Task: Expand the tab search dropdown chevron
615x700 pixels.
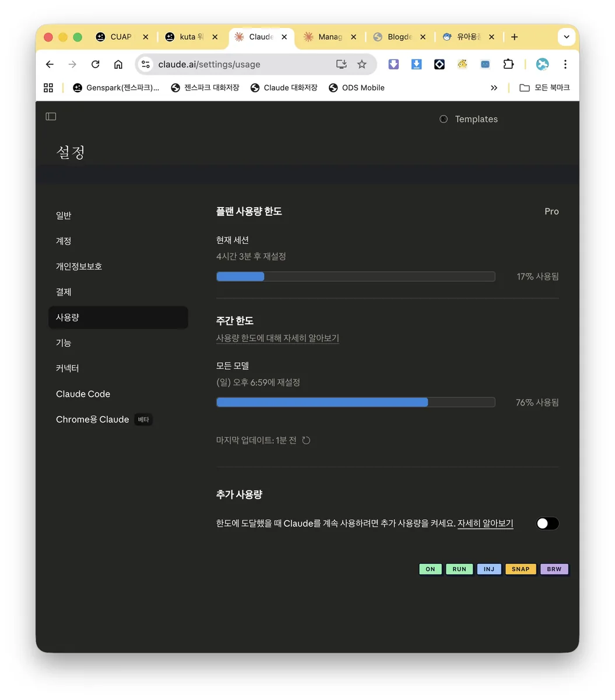Action: [x=566, y=37]
